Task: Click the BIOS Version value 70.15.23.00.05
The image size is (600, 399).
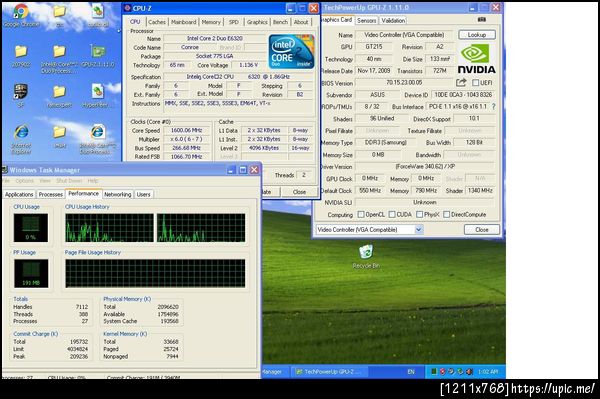Action: coord(404,83)
